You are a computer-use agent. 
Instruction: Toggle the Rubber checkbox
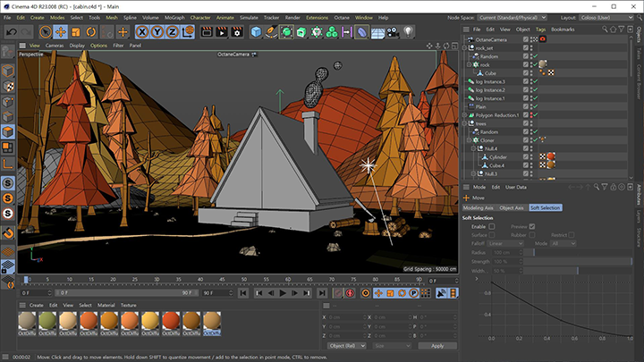[x=532, y=235]
